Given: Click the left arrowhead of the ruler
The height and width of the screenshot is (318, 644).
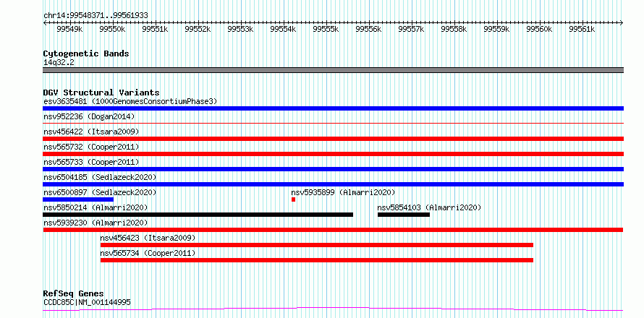Looking at the screenshot, I should pos(45,23).
